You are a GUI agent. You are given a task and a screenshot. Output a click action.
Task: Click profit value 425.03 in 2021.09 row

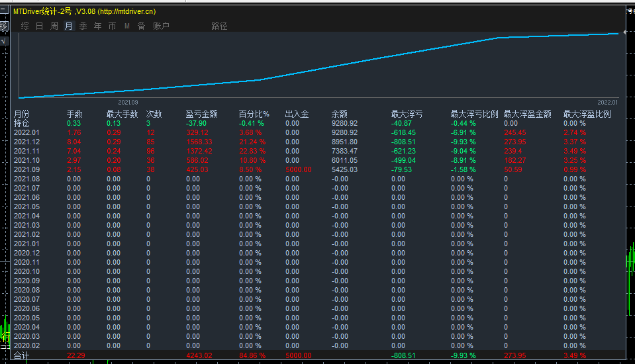197,169
